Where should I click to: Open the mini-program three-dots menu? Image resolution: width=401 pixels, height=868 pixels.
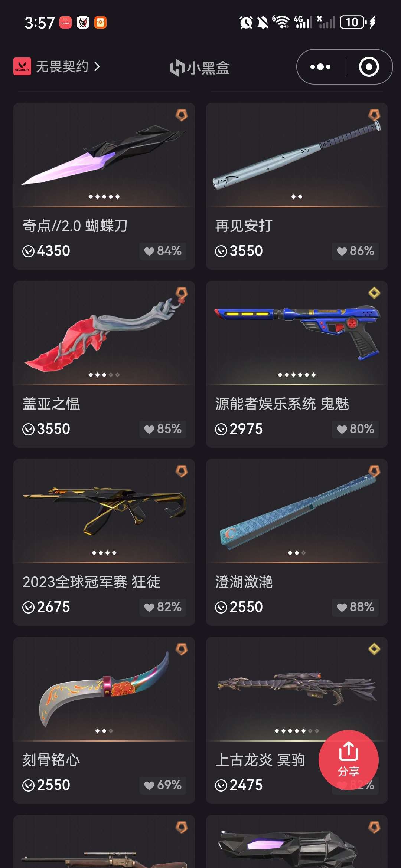click(x=320, y=67)
